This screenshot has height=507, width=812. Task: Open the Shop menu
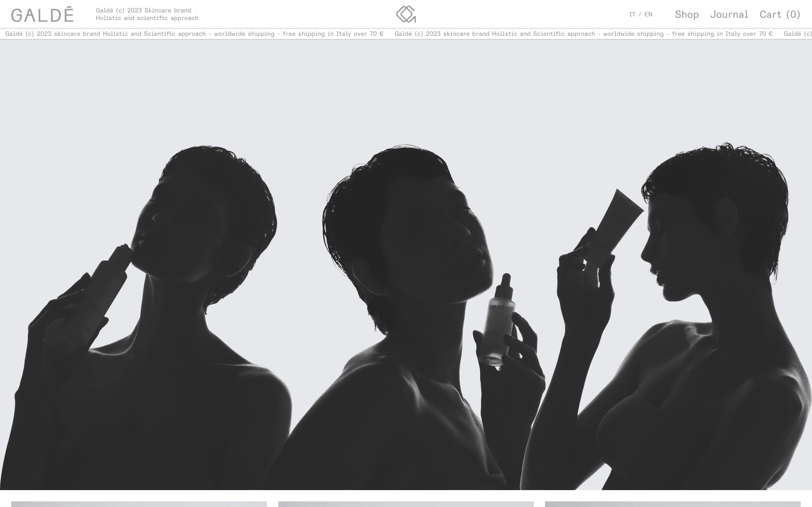pyautogui.click(x=687, y=14)
